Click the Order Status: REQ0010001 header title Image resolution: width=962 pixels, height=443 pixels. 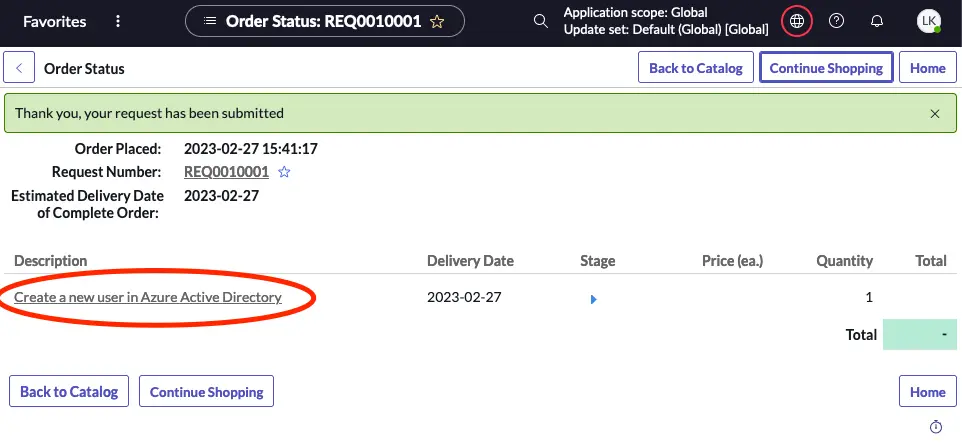click(323, 21)
